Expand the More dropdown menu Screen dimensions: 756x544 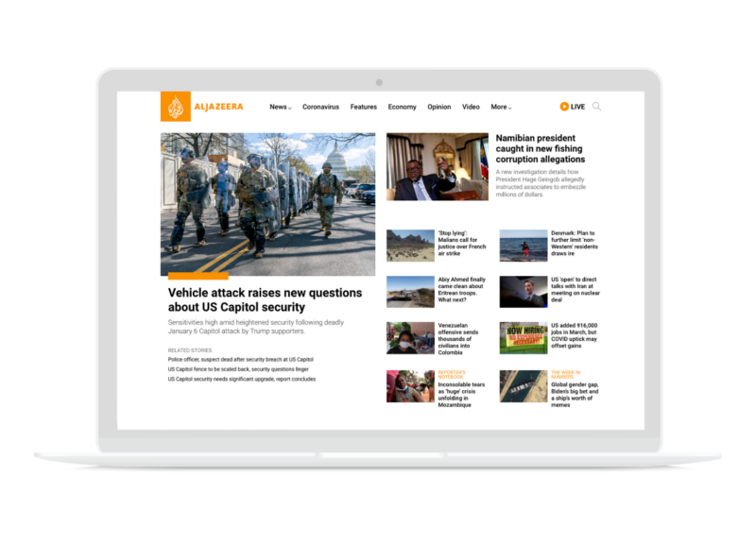pyautogui.click(x=501, y=107)
